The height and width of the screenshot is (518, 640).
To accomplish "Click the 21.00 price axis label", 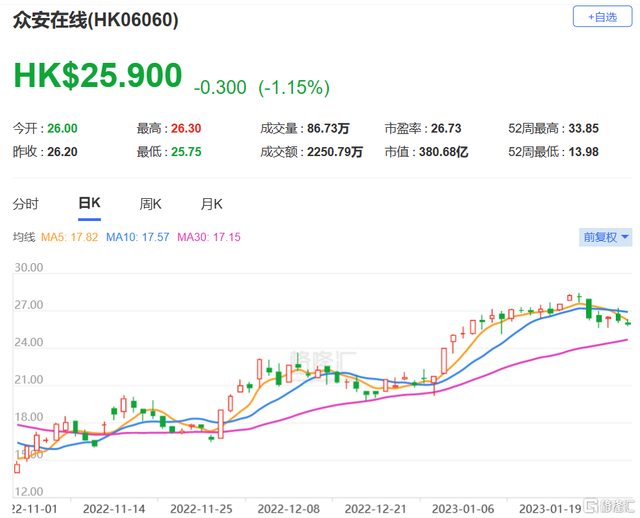I will click(x=29, y=380).
